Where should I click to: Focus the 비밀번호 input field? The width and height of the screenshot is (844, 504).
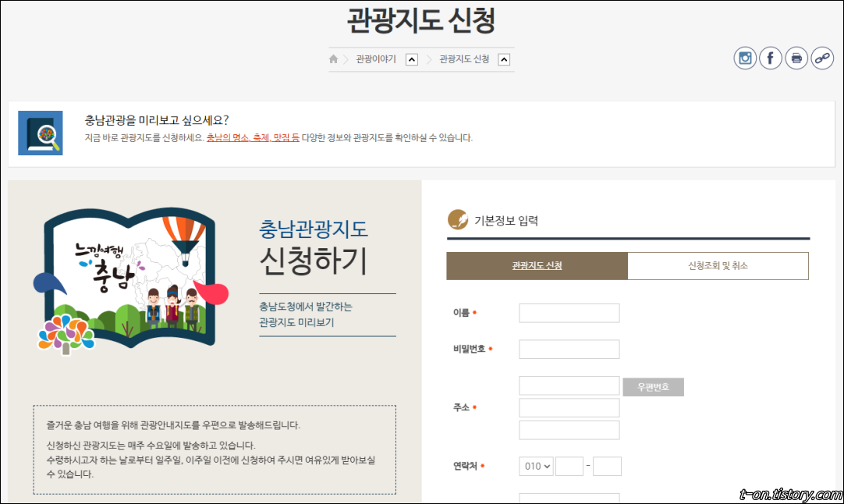pyautogui.click(x=569, y=349)
